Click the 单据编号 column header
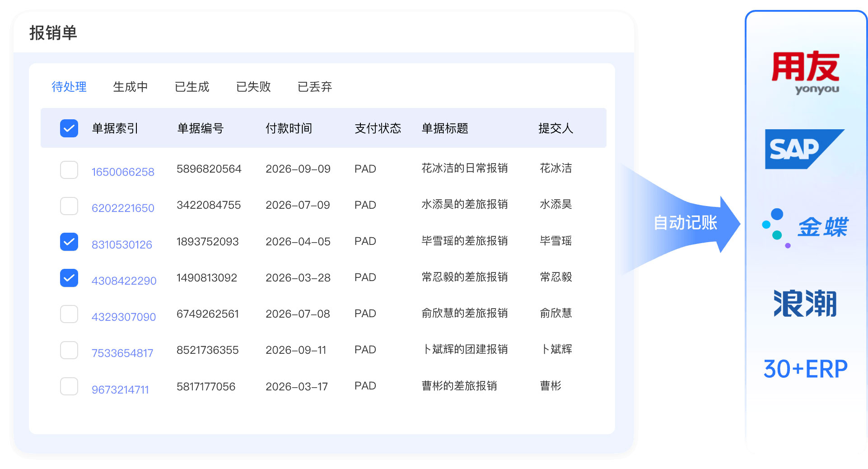868x469 pixels. click(x=201, y=128)
